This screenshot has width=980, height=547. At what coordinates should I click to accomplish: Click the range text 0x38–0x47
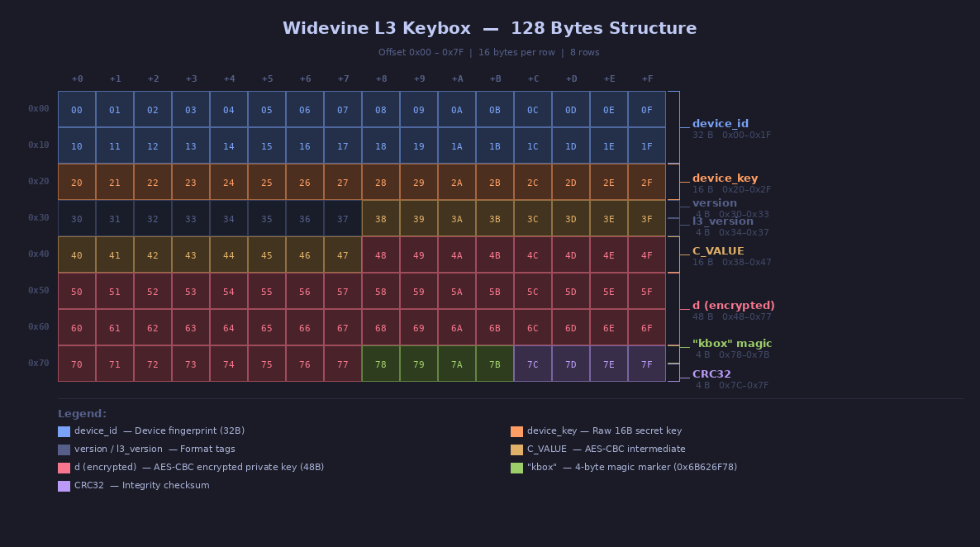(746, 263)
